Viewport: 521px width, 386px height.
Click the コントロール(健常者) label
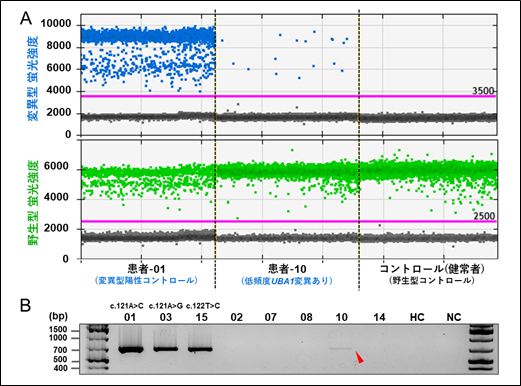coord(432,269)
